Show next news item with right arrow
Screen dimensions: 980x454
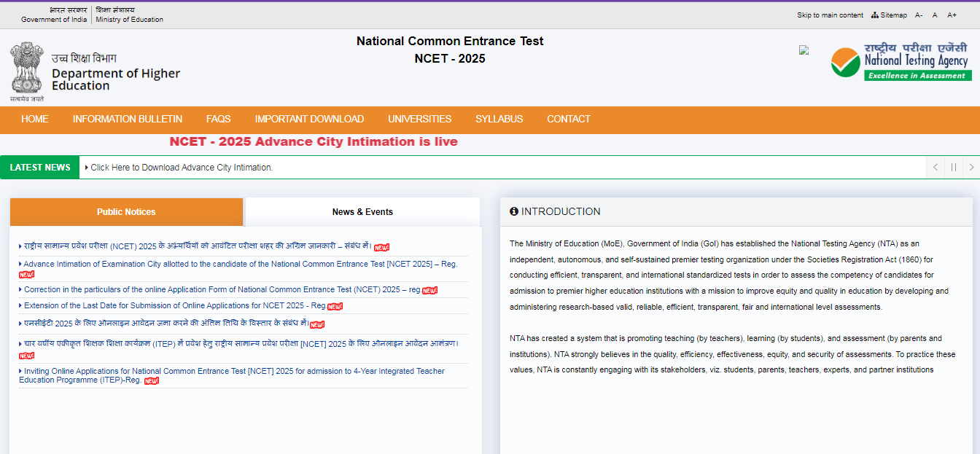click(x=971, y=168)
